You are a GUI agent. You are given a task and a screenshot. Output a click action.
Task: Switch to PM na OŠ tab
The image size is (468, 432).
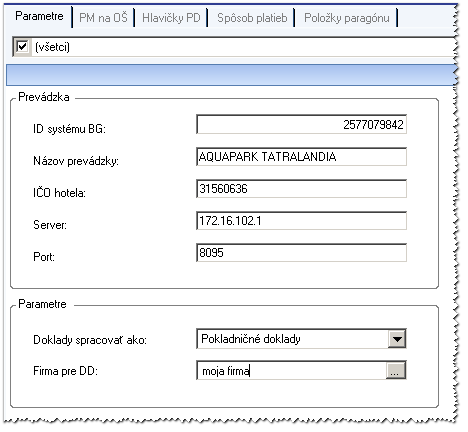(x=103, y=18)
